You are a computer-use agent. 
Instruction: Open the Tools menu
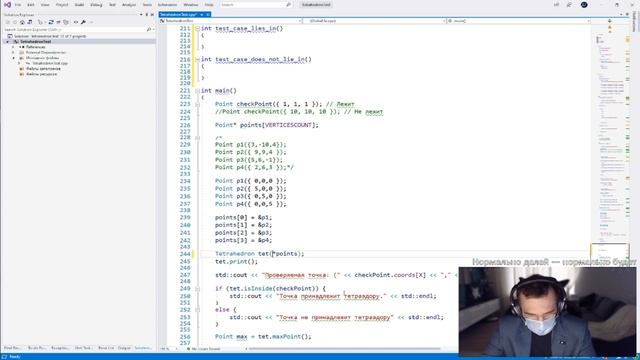pyautogui.click(x=147, y=4)
